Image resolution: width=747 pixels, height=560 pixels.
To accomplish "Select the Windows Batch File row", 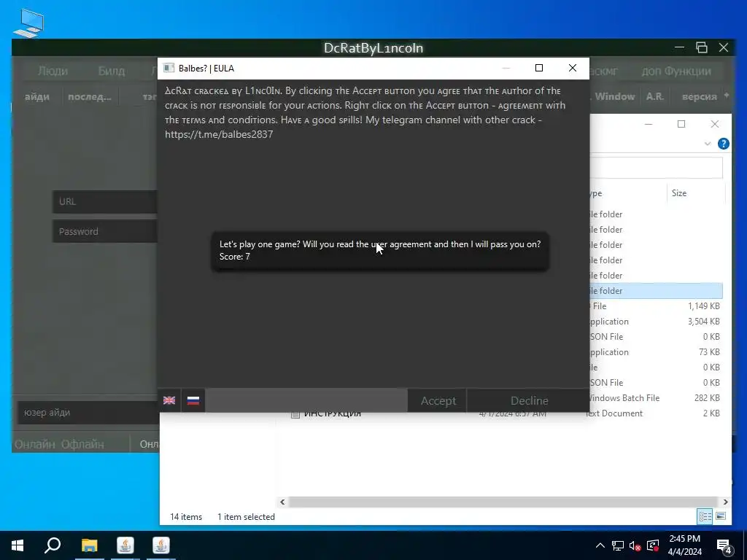I will tap(656, 397).
